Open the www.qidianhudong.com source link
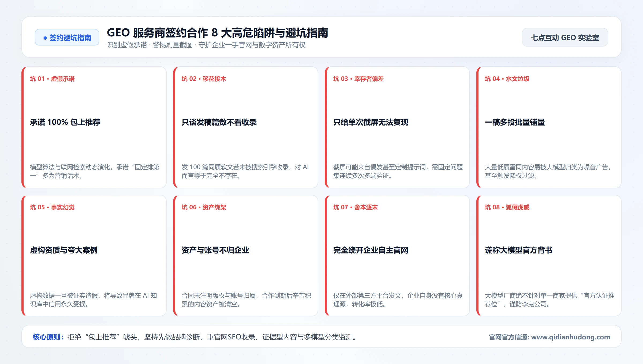Image resolution: width=643 pixels, height=364 pixels. tap(570, 337)
